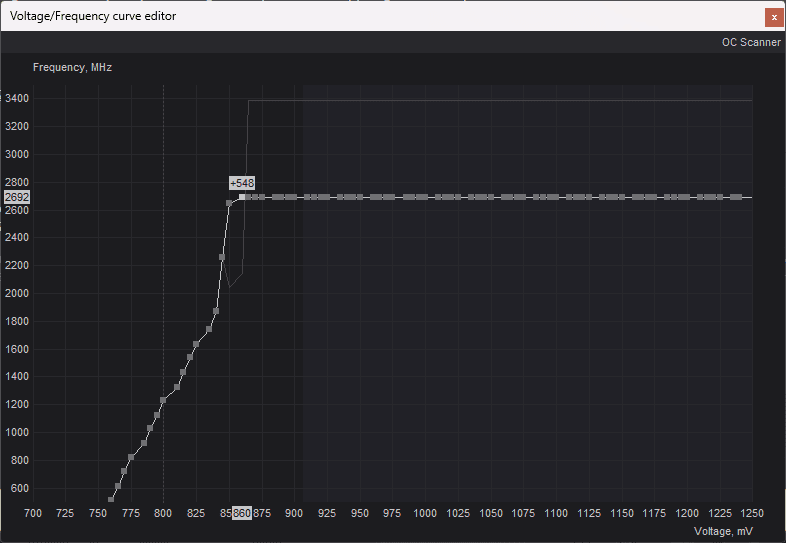Select the highlighted curve point at 860 mV
786x543 pixels.
(x=242, y=197)
